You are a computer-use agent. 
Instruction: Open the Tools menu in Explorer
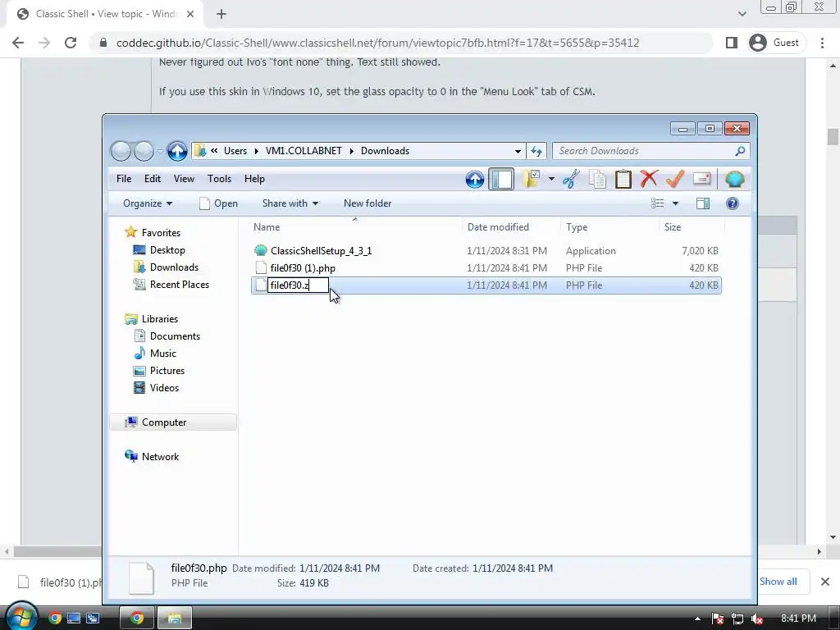219,179
